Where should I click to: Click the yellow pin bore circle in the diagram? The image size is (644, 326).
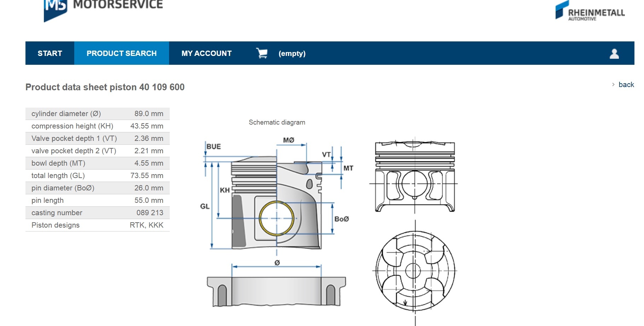(277, 218)
